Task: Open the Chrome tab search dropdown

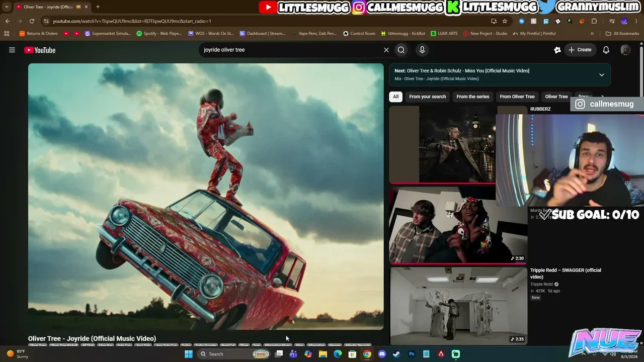Action: [x=7, y=7]
